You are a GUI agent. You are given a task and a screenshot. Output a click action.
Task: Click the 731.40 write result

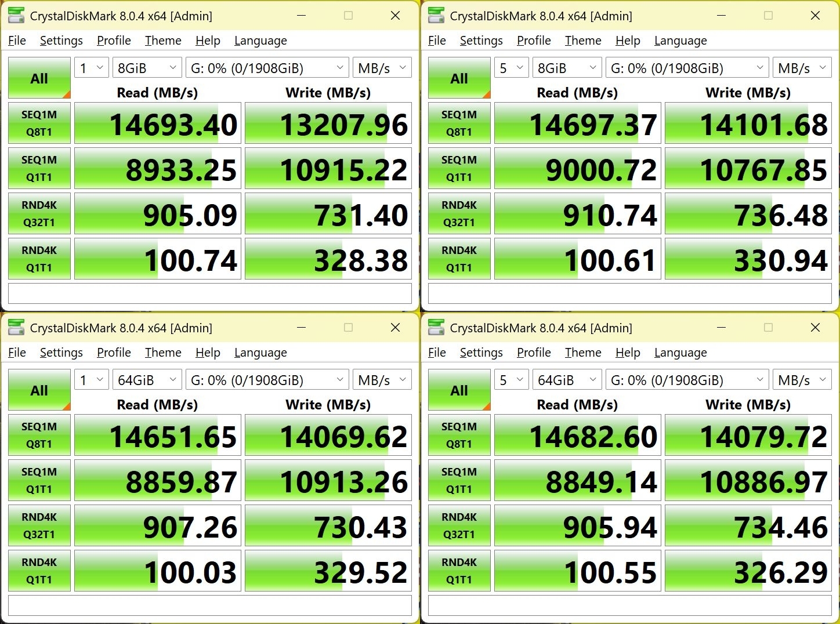pyautogui.click(x=328, y=213)
